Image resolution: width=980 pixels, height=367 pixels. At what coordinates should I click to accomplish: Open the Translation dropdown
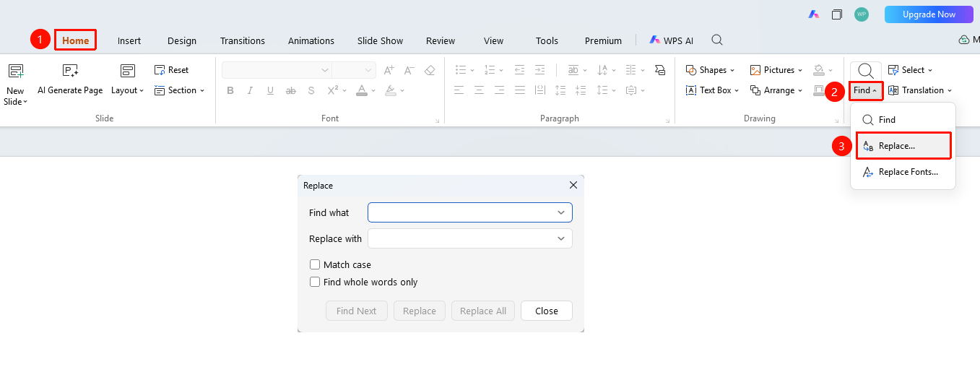click(x=919, y=90)
